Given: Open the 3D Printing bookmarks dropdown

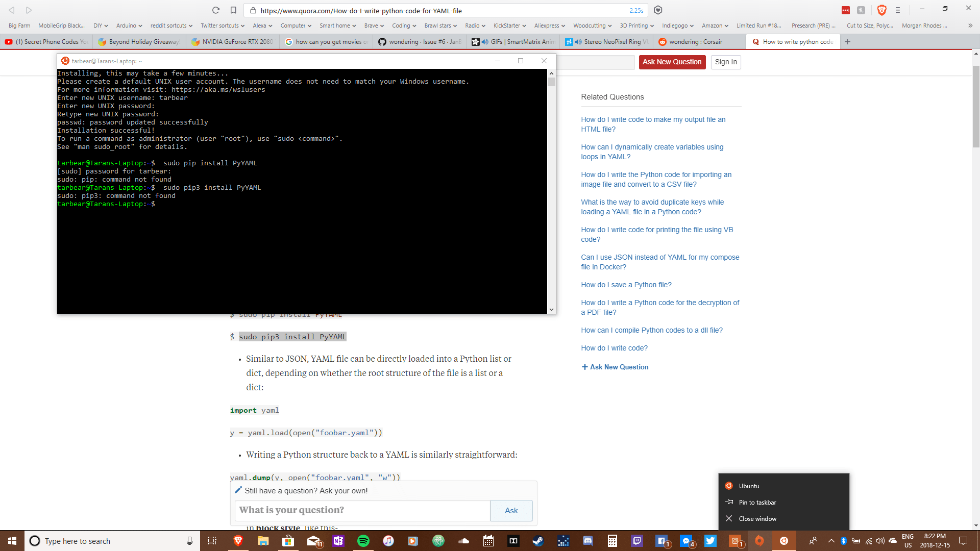Looking at the screenshot, I should click(636, 26).
